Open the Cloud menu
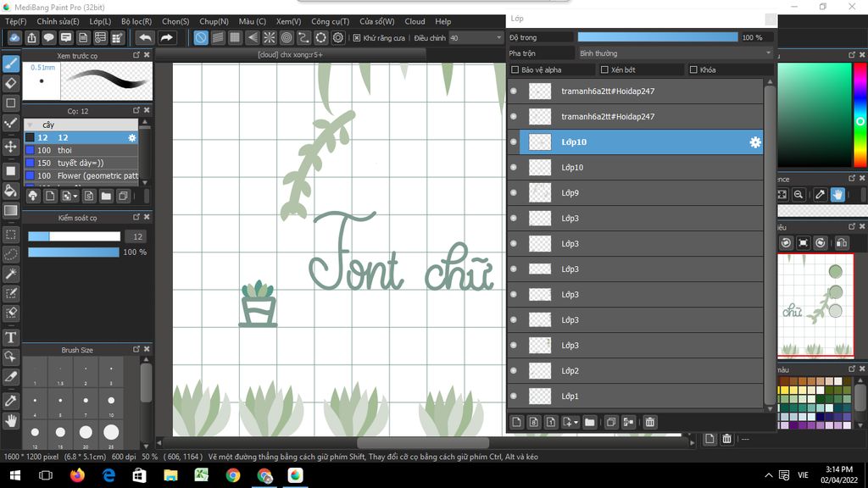Image resolution: width=868 pixels, height=488 pixels. point(415,21)
